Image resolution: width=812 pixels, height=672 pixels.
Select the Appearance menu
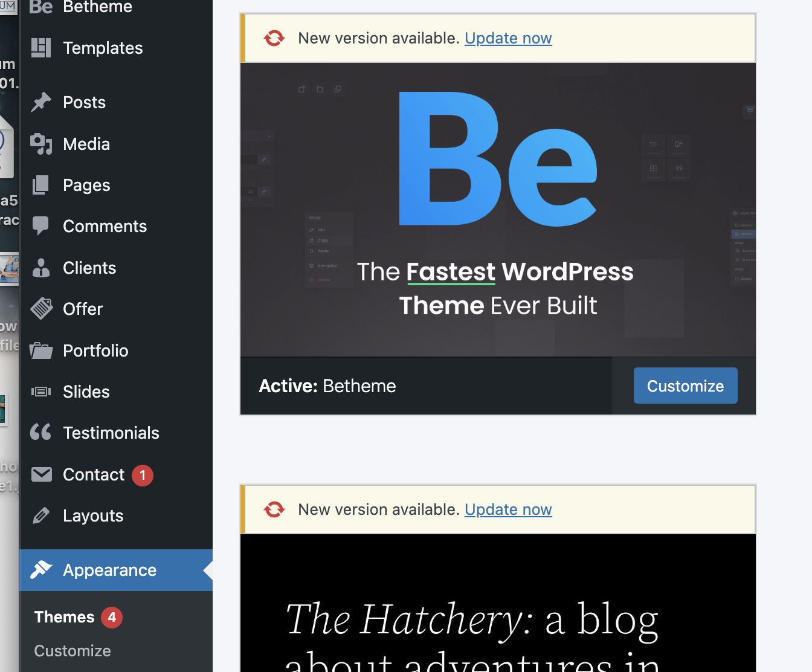point(116,570)
